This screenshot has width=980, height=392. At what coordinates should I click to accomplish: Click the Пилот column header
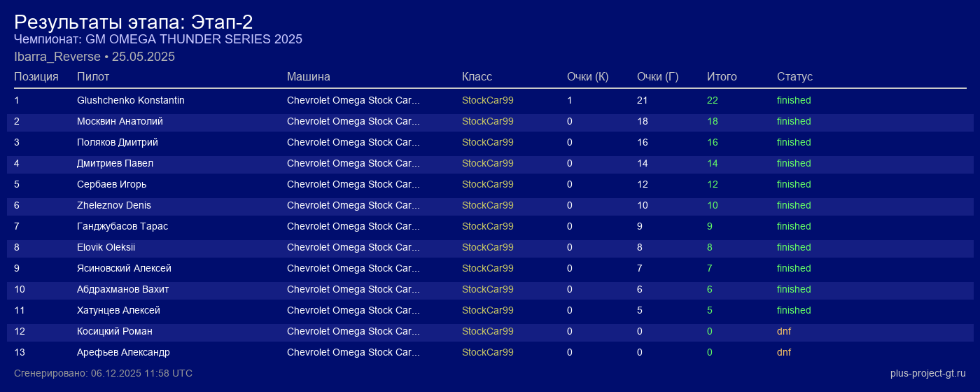93,76
